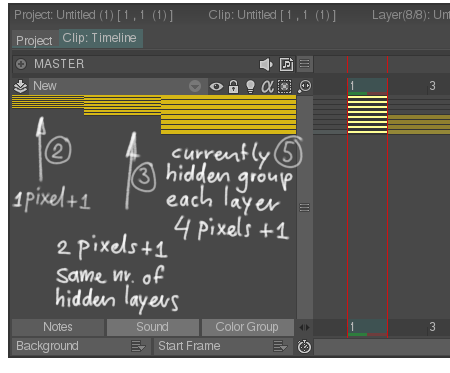Click the Color Group button
Screen dimensions: 450x373
(x=247, y=327)
